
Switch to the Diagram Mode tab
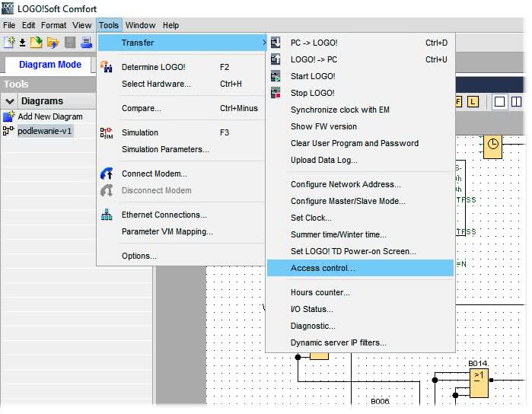click(x=49, y=65)
